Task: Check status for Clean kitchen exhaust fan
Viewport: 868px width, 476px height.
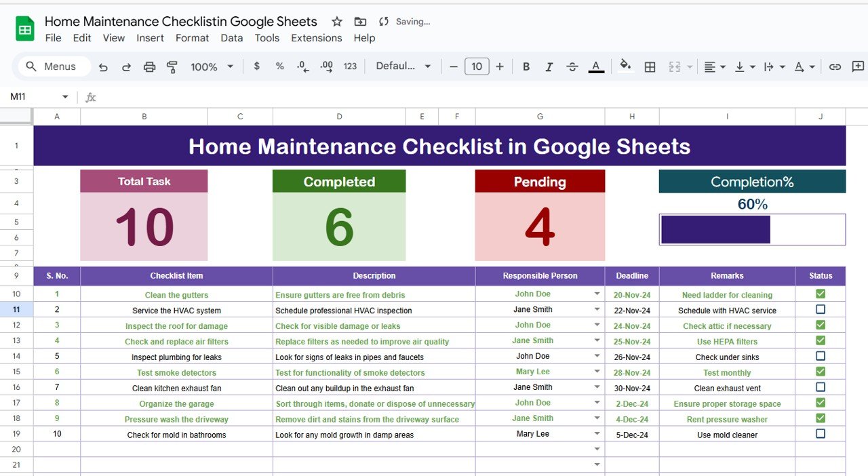Action: pos(821,387)
